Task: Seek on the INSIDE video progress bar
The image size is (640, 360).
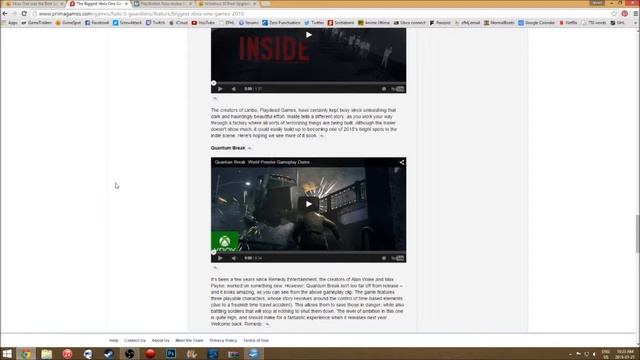Action: coord(309,83)
